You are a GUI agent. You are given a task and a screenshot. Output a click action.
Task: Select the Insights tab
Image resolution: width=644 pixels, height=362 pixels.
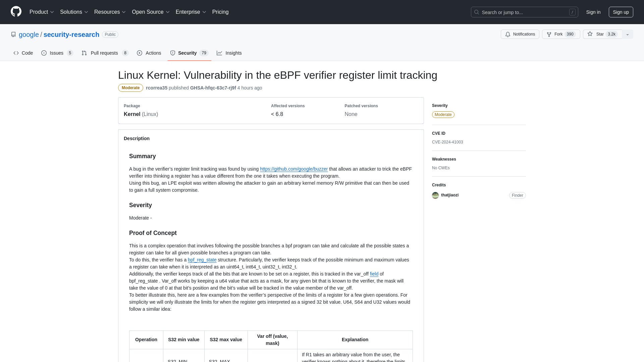[x=229, y=53]
